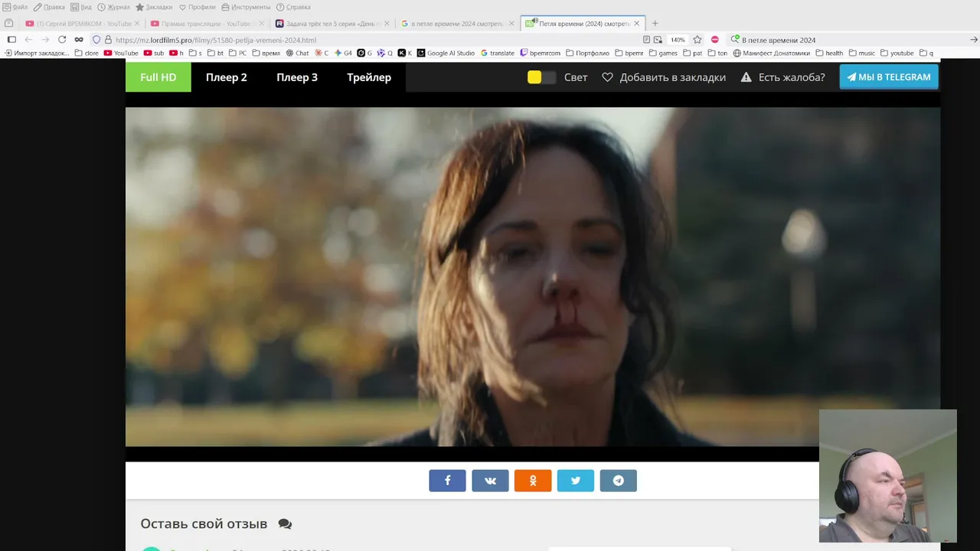Screen dimensions: 980x551
Task: Open the Правка menu
Action: pos(49,7)
